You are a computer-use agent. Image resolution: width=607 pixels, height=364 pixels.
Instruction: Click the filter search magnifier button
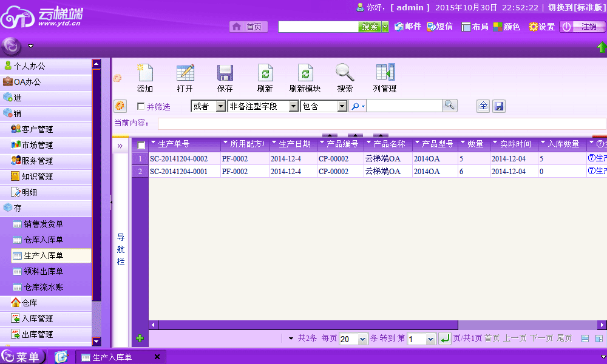click(449, 105)
